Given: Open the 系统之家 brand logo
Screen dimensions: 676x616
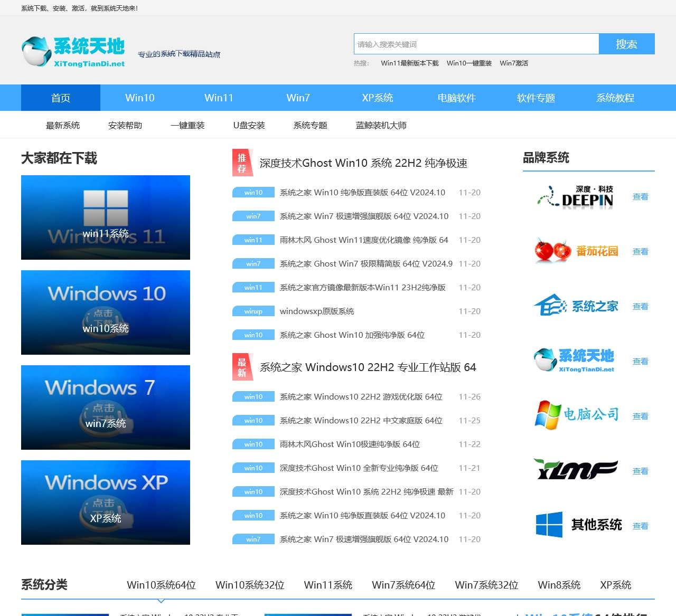Looking at the screenshot, I should point(576,306).
